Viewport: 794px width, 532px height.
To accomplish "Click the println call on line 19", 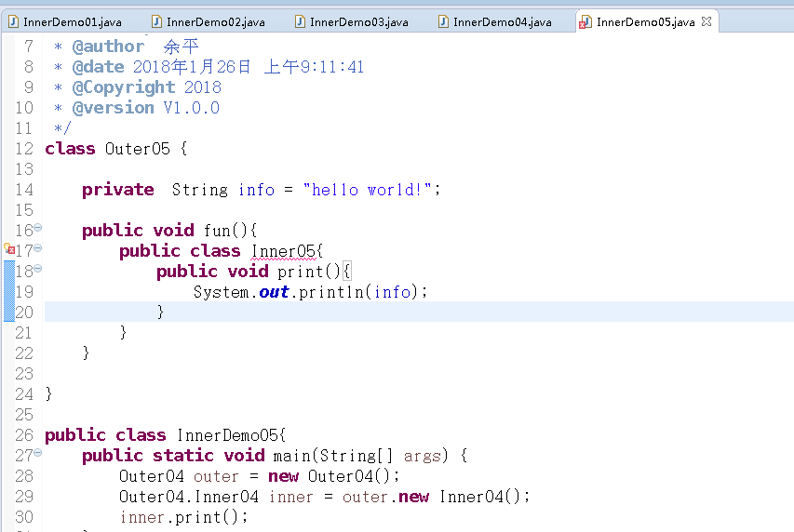I will (x=331, y=292).
